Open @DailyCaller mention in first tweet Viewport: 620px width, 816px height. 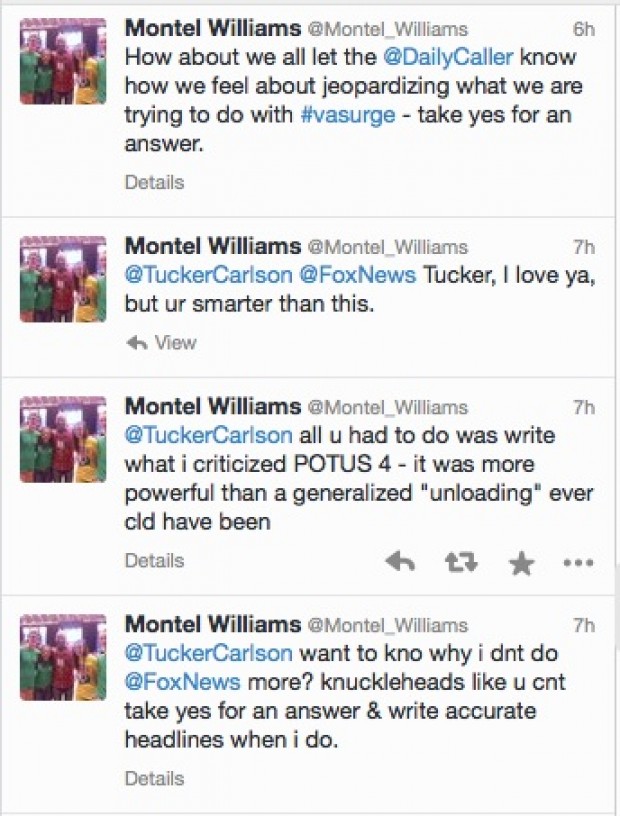[x=448, y=57]
